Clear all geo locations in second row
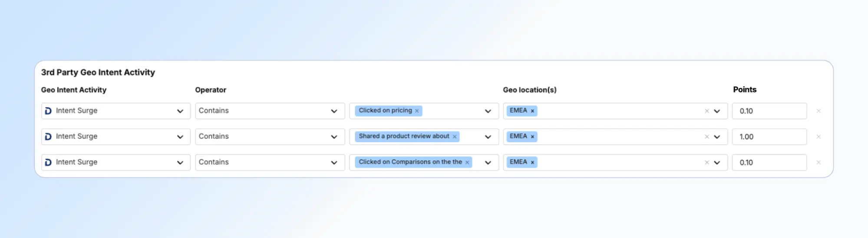Viewport: 868px width, 238px height. pos(707,137)
